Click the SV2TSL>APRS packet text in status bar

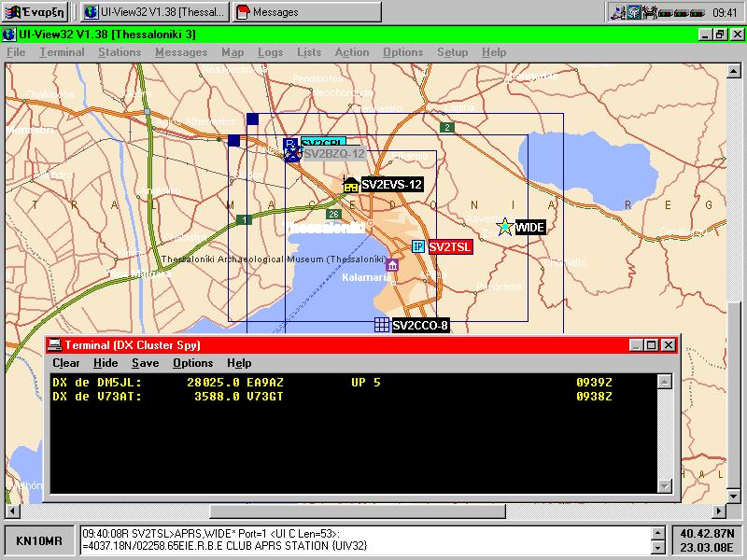point(211,533)
